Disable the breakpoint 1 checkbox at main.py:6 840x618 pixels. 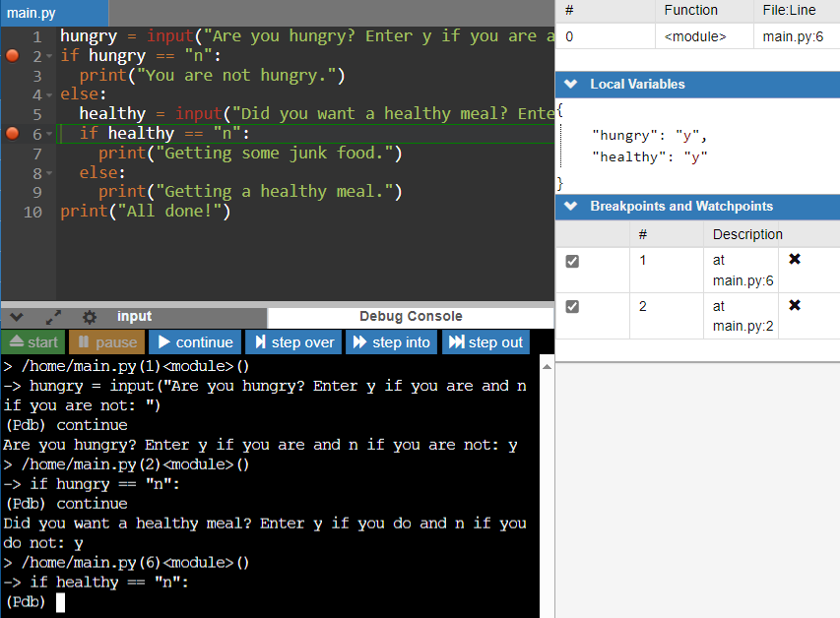573,262
